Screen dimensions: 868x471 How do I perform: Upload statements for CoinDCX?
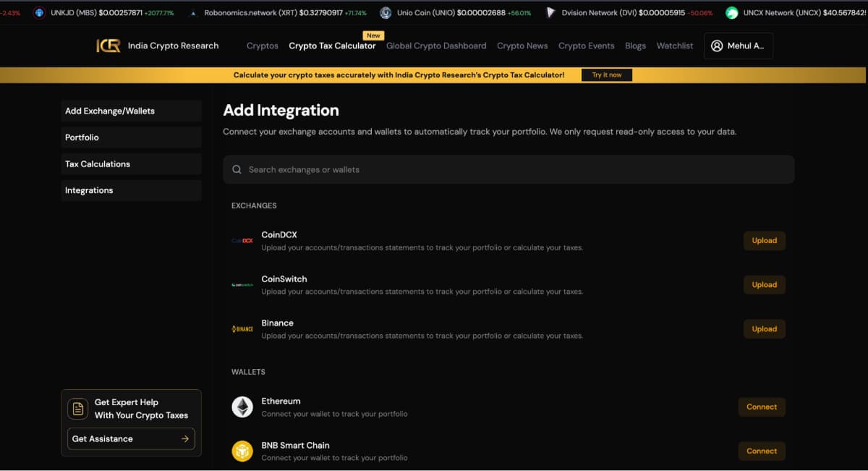764,241
